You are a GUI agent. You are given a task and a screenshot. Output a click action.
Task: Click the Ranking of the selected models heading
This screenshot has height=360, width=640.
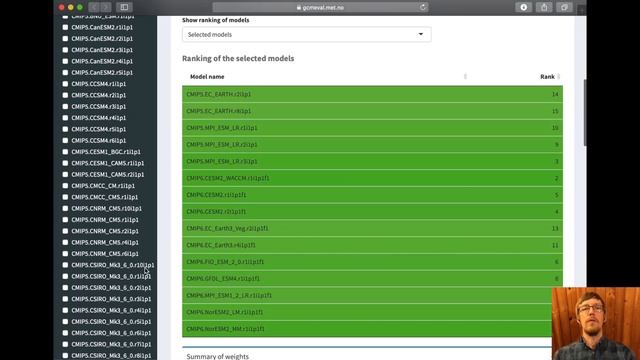coord(238,58)
